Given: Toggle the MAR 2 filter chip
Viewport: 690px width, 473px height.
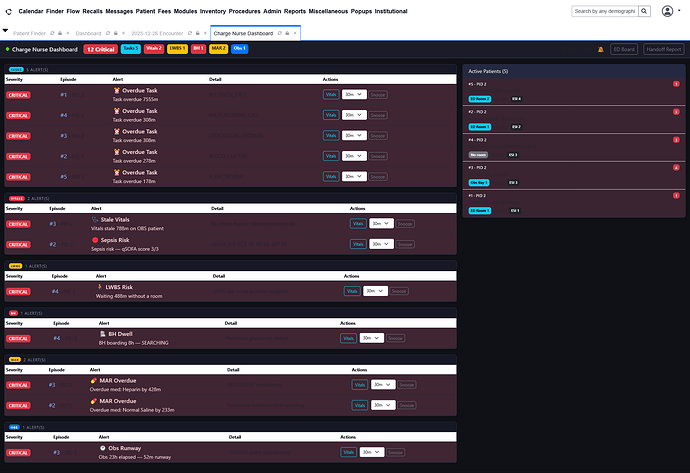Looking at the screenshot, I should coord(218,48).
